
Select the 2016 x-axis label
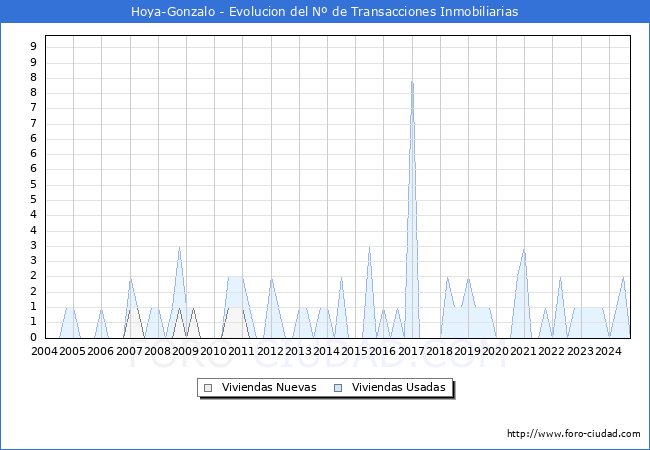click(x=382, y=351)
